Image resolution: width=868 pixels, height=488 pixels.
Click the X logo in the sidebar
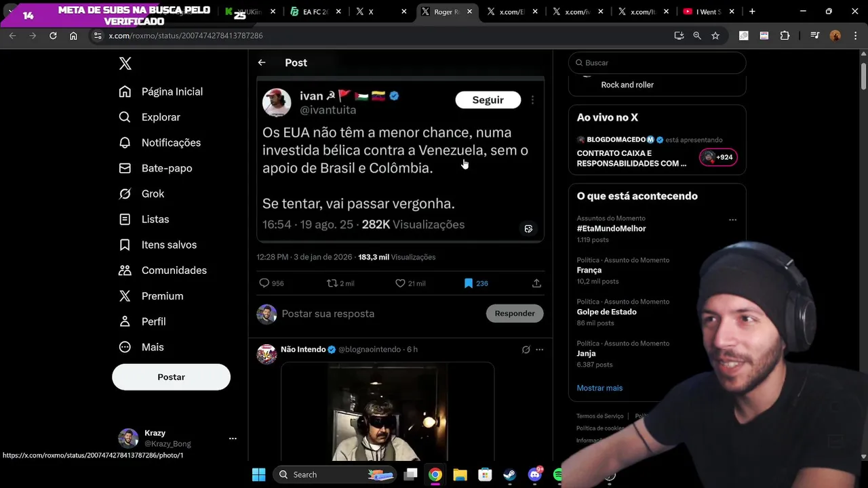(x=125, y=64)
